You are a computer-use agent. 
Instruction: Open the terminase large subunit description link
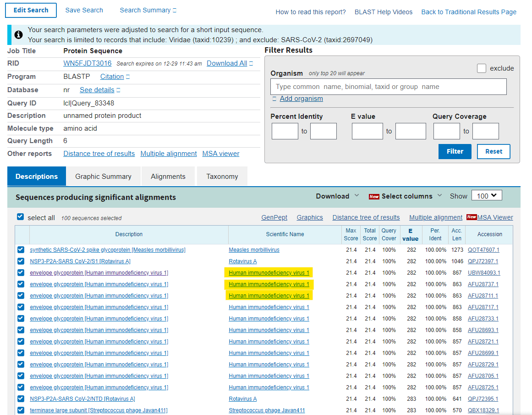point(99,410)
